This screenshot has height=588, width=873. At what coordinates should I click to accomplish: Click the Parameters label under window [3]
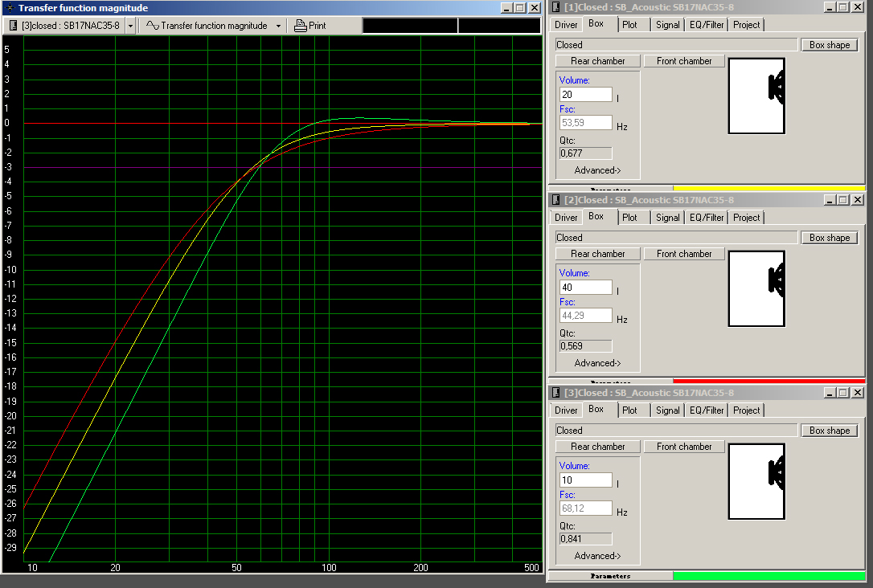click(610, 576)
